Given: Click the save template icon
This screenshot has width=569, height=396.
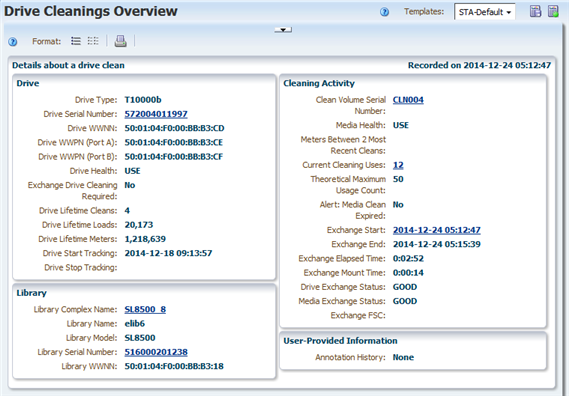Looking at the screenshot, I should coord(535,11).
